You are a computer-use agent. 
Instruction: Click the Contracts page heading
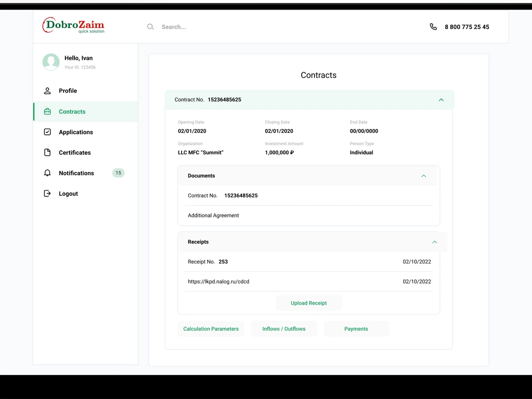point(319,75)
